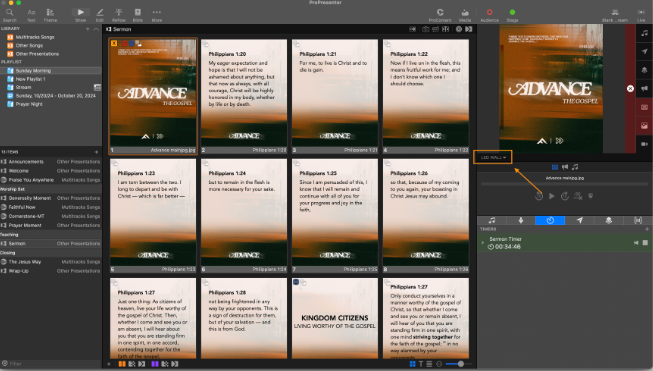Viewport: 653px width, 371px height.
Task: Toggle the Audience output
Action: click(x=489, y=15)
